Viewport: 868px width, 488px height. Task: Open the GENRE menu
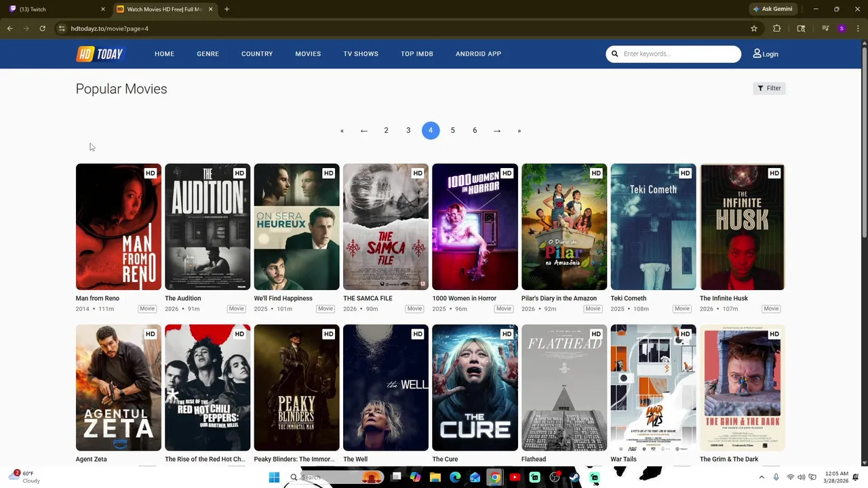click(208, 54)
